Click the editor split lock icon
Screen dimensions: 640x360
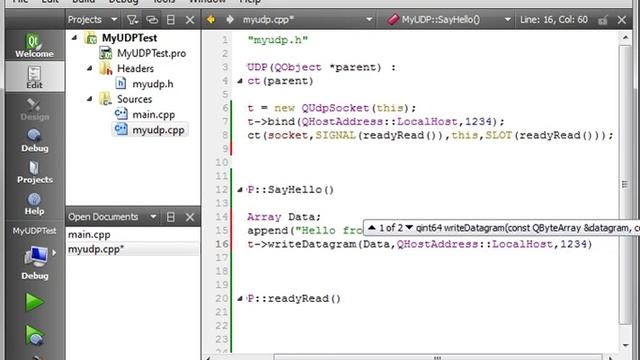pos(603,20)
